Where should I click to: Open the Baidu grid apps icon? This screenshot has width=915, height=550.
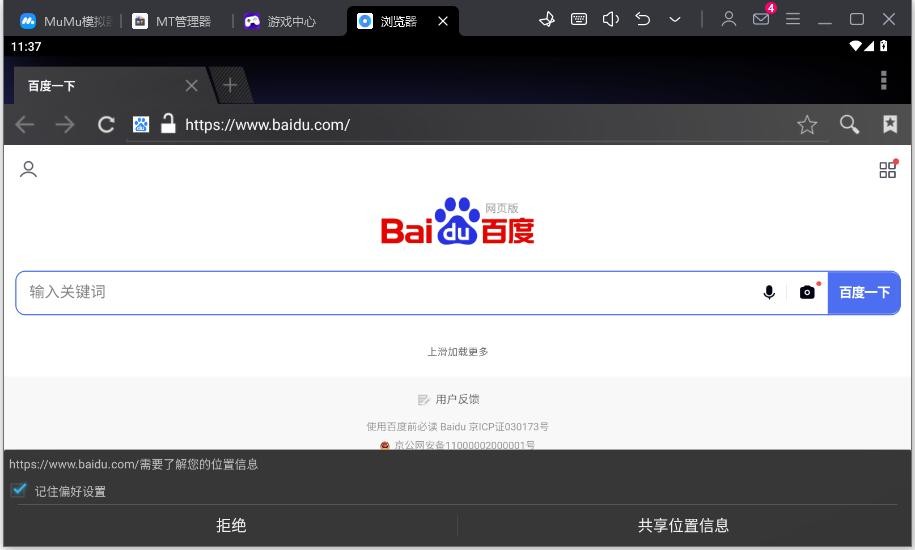(888, 169)
